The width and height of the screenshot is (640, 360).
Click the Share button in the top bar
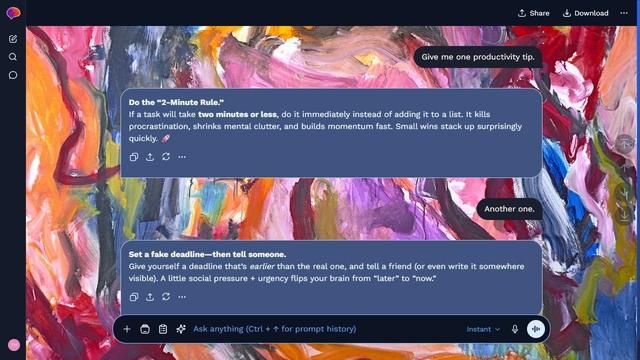(533, 13)
